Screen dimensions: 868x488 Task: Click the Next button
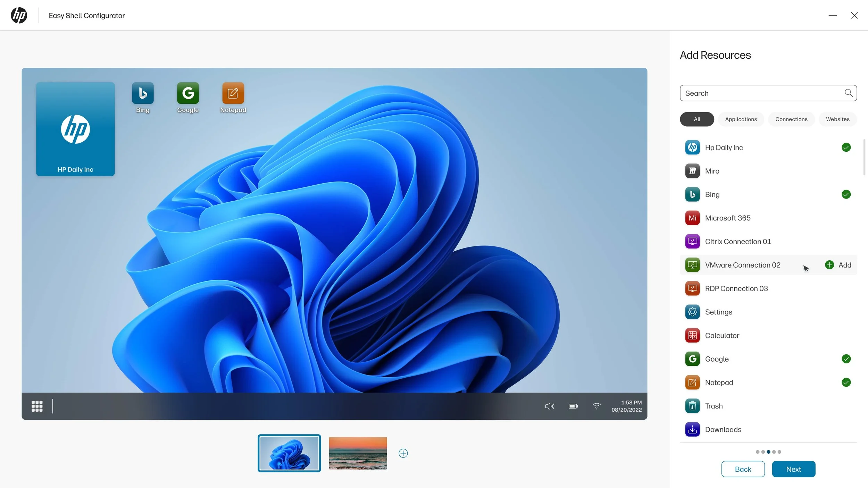tap(793, 469)
